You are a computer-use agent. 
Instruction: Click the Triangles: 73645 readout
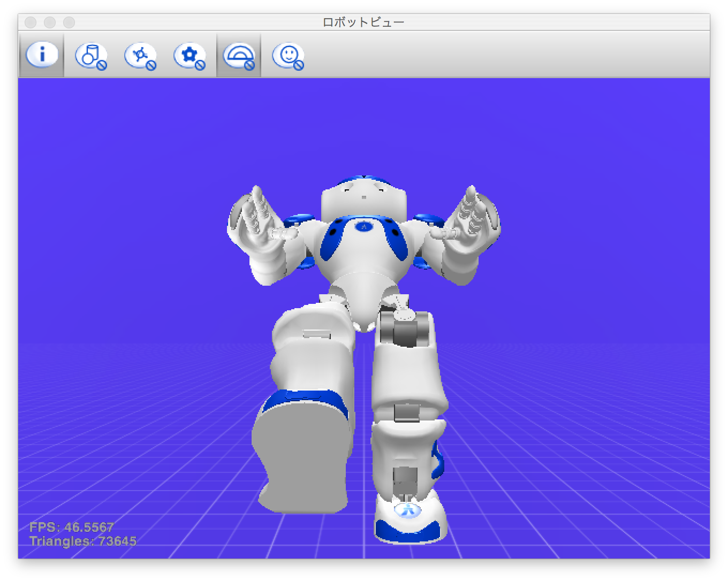83,541
